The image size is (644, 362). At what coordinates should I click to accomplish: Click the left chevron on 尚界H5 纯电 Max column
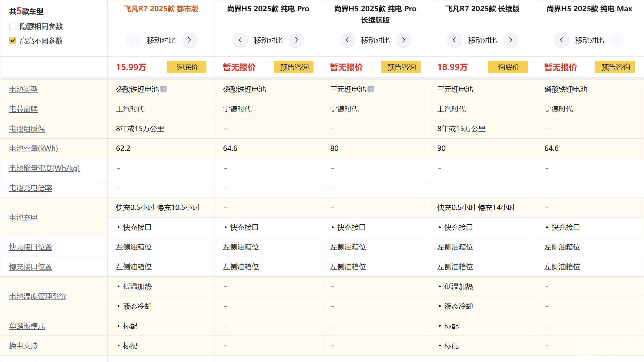point(561,40)
